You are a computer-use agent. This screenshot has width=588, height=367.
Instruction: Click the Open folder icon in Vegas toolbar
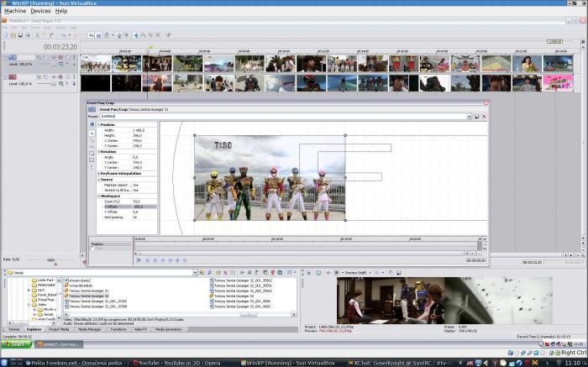[13, 35]
